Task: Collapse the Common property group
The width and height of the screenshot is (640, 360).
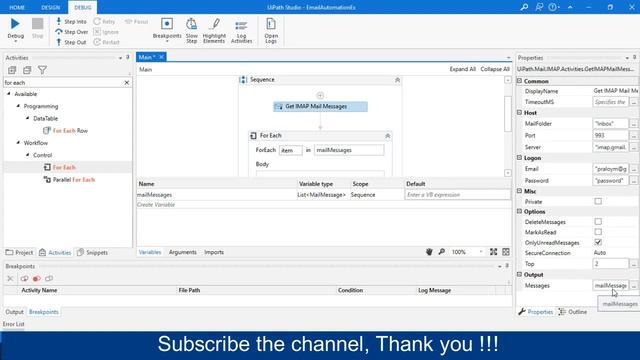Action: click(520, 81)
